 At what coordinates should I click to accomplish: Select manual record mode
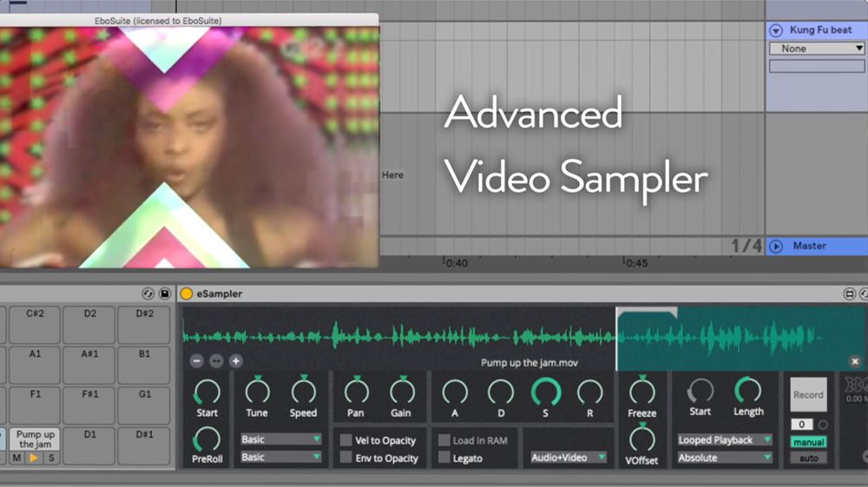(x=808, y=442)
